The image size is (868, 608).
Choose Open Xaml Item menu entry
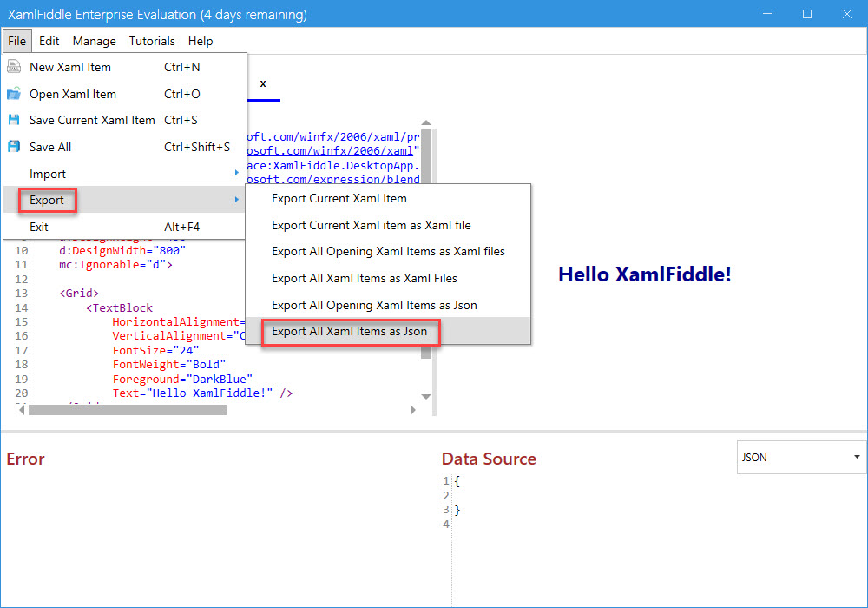click(x=124, y=94)
